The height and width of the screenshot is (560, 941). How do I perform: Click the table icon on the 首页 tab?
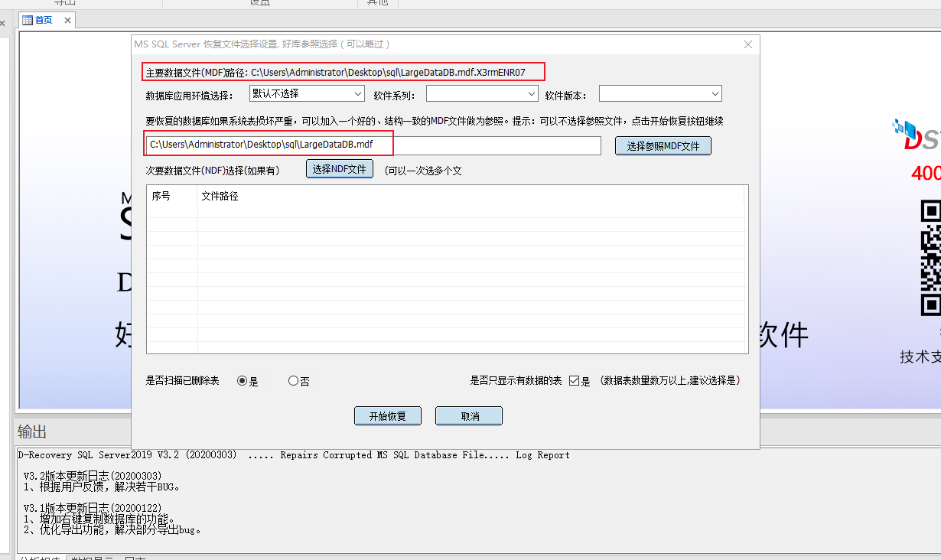pyautogui.click(x=28, y=21)
